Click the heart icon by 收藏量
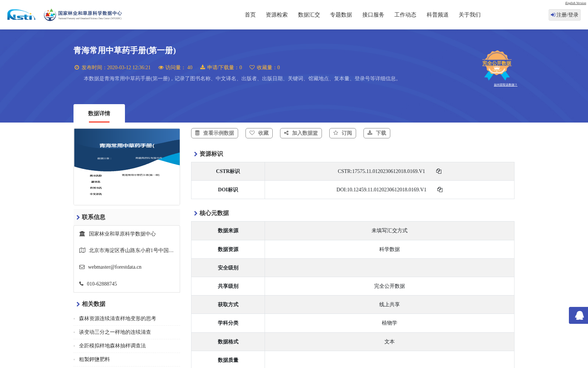Screen dimensions: 588x368 pyautogui.click(x=252, y=67)
